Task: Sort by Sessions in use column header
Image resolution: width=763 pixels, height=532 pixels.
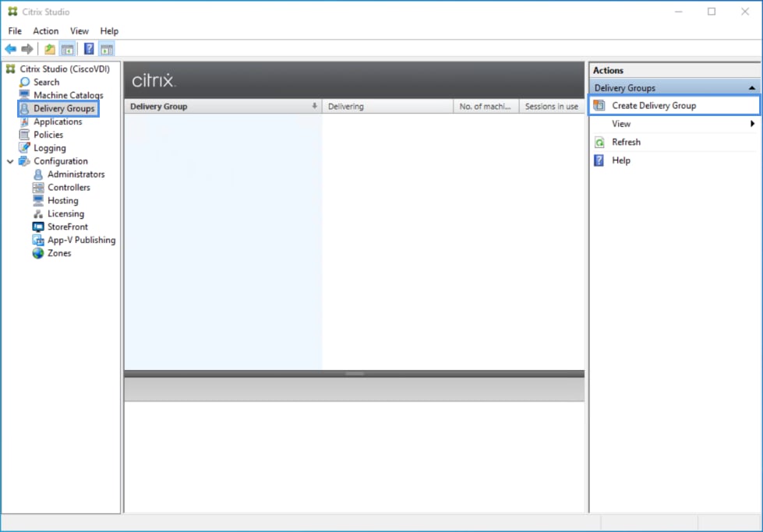Action: click(552, 107)
